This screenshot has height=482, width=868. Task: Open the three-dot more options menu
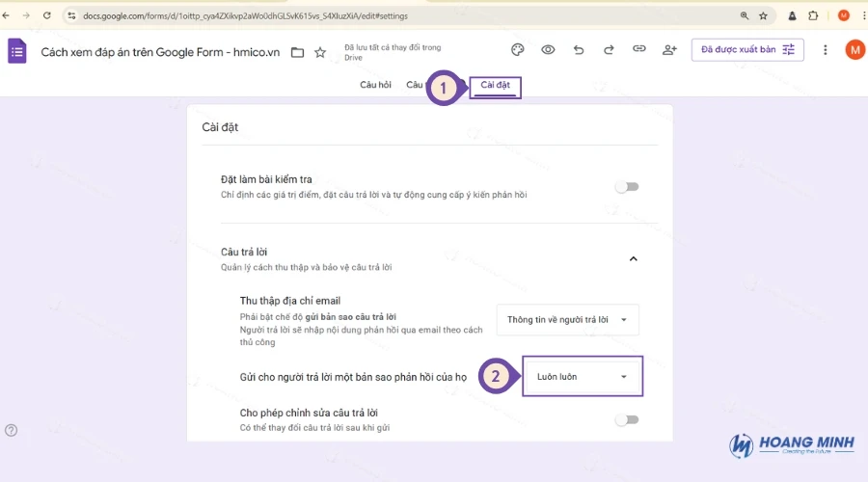point(826,50)
